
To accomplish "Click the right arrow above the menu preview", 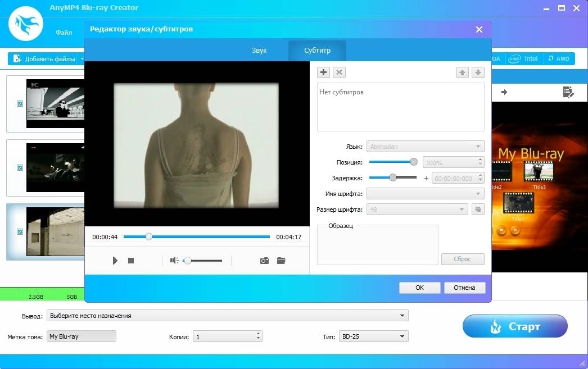I will [x=504, y=92].
